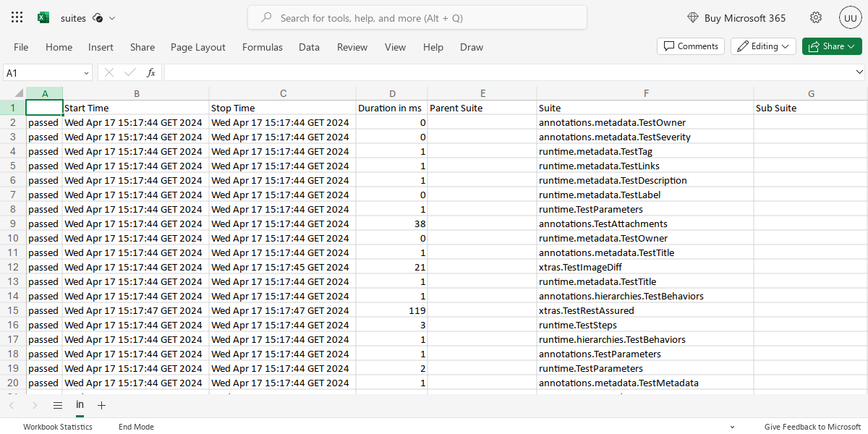Click Give Feedback to Microsoft
The height and width of the screenshot is (434, 868).
(812, 427)
